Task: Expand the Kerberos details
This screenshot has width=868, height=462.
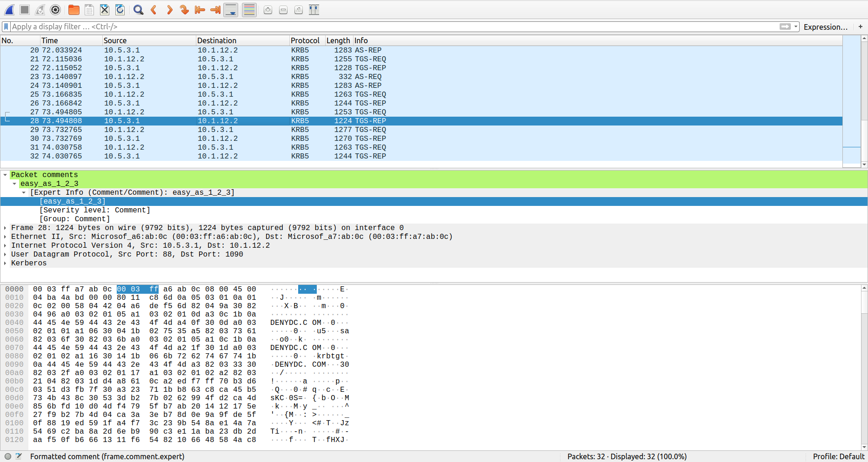Action: (x=5, y=263)
